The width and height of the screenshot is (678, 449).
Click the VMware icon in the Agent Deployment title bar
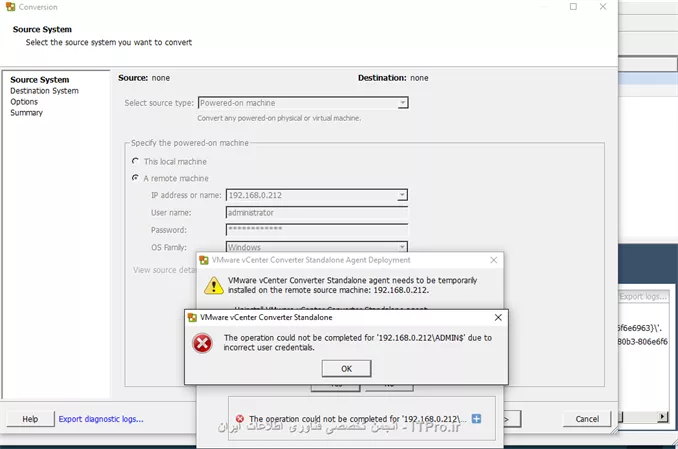tap(204, 260)
